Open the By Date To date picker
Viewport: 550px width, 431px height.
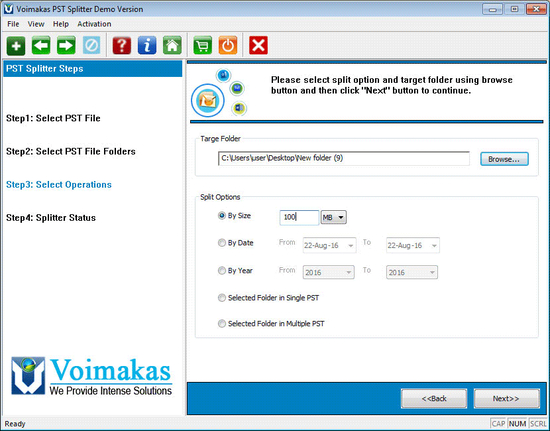pyautogui.click(x=412, y=245)
